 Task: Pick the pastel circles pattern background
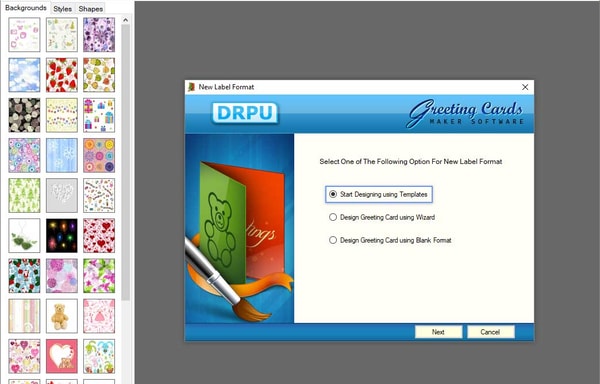click(24, 155)
